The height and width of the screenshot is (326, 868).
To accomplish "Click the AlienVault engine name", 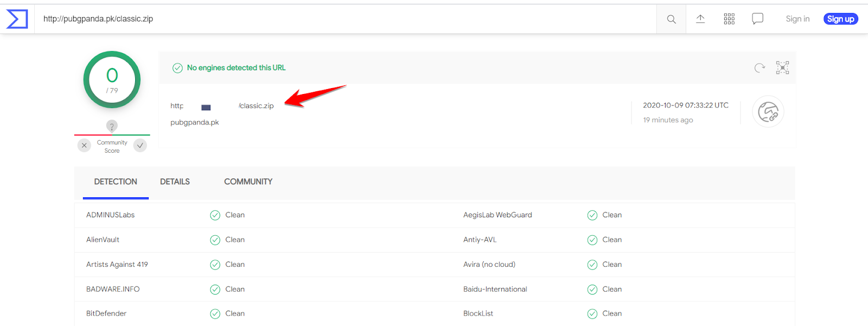I will [x=103, y=240].
